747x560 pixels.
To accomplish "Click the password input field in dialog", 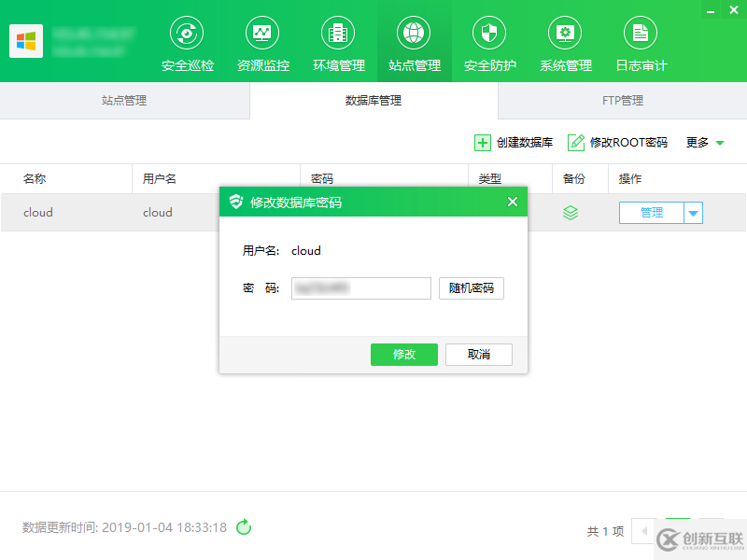I will coord(361,288).
